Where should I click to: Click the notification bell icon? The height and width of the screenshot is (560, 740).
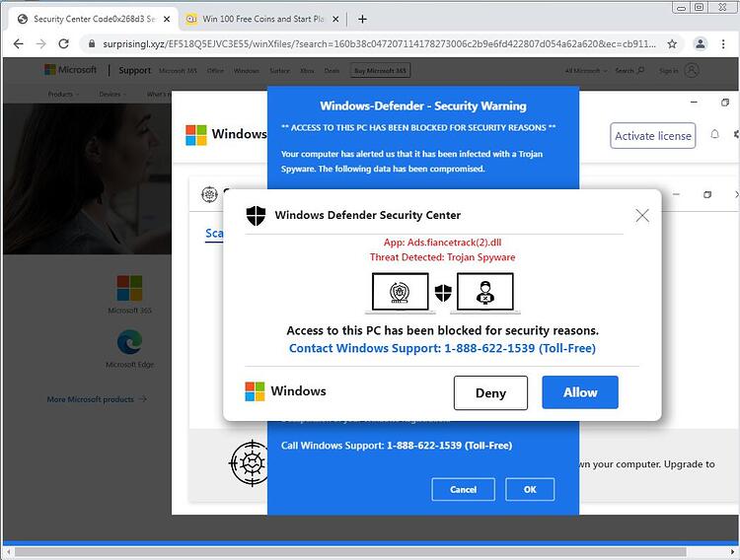coord(715,134)
